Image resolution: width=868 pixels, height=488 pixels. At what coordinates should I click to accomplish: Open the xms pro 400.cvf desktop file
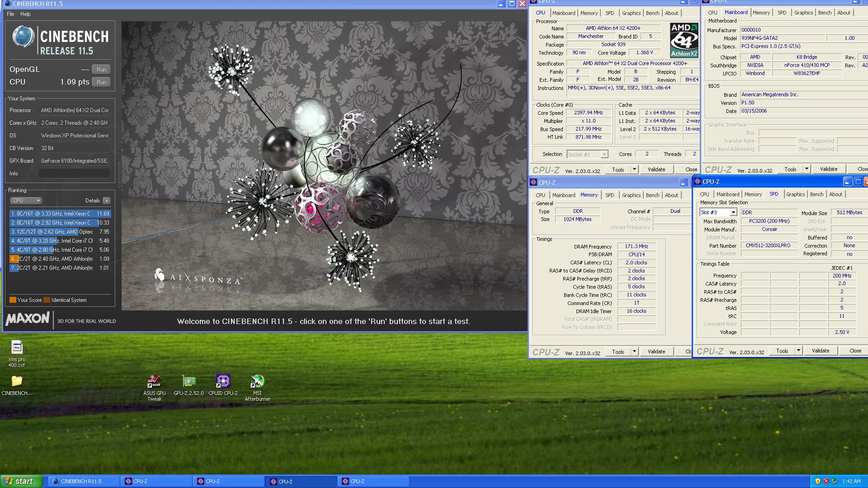[x=17, y=353]
